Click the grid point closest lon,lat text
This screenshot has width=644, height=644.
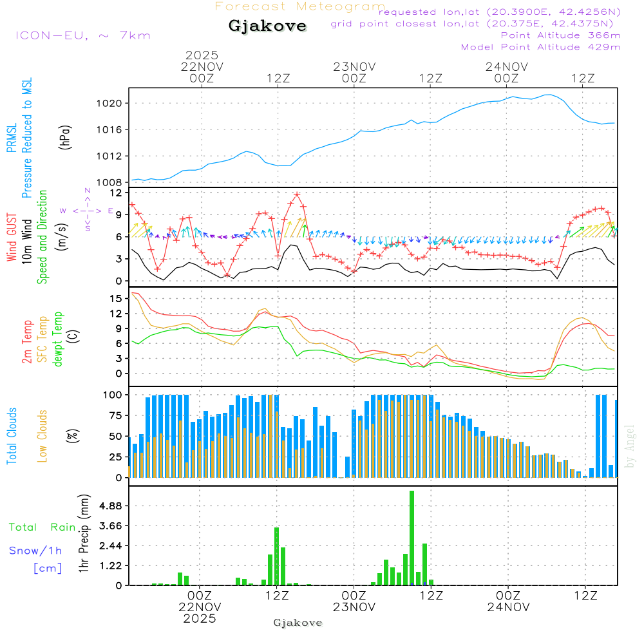(475, 24)
